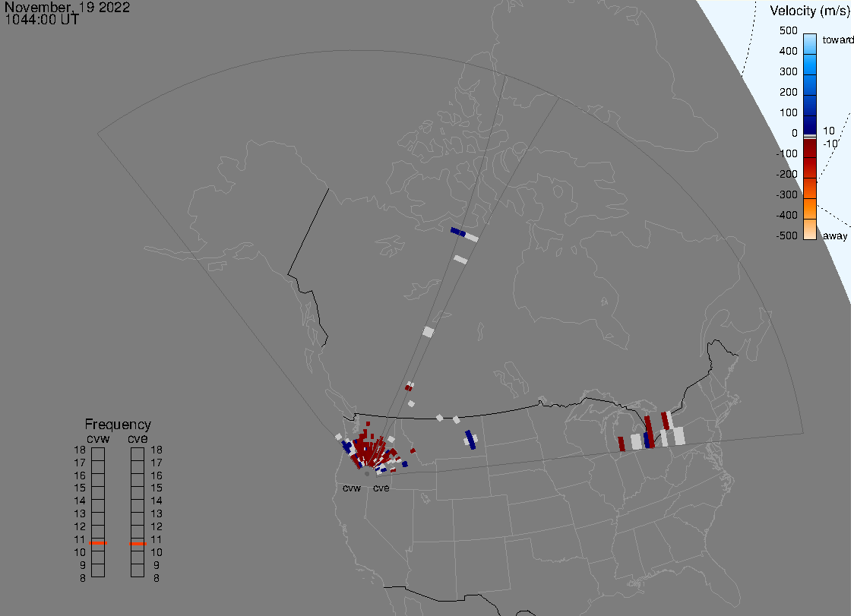Pick the dark navy swatch just above zero

pos(810,125)
